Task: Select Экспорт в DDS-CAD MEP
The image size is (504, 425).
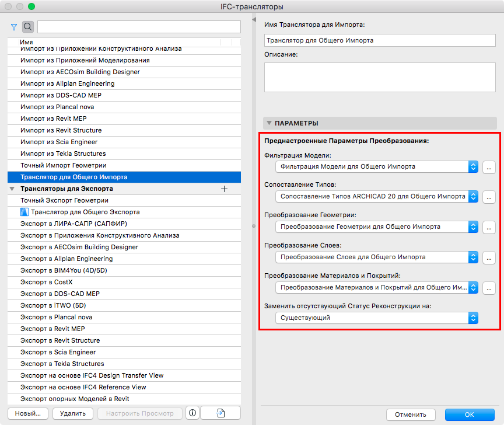Action: point(124,294)
